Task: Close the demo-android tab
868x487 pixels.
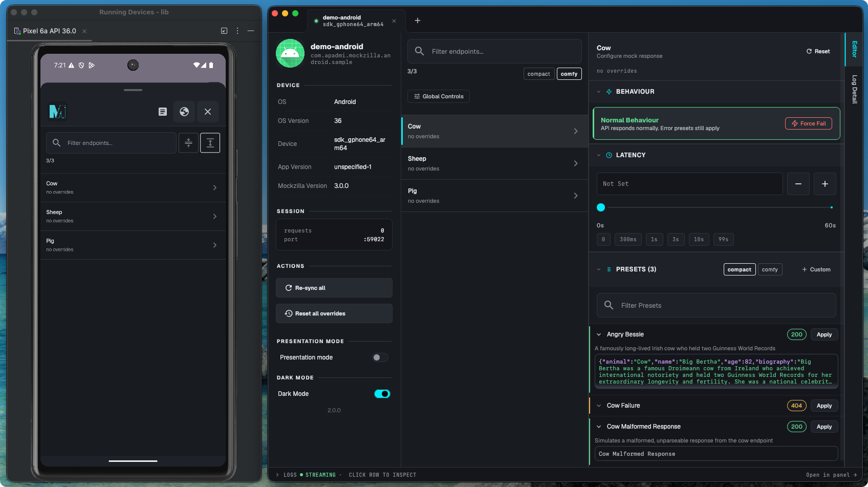Action: [x=394, y=21]
